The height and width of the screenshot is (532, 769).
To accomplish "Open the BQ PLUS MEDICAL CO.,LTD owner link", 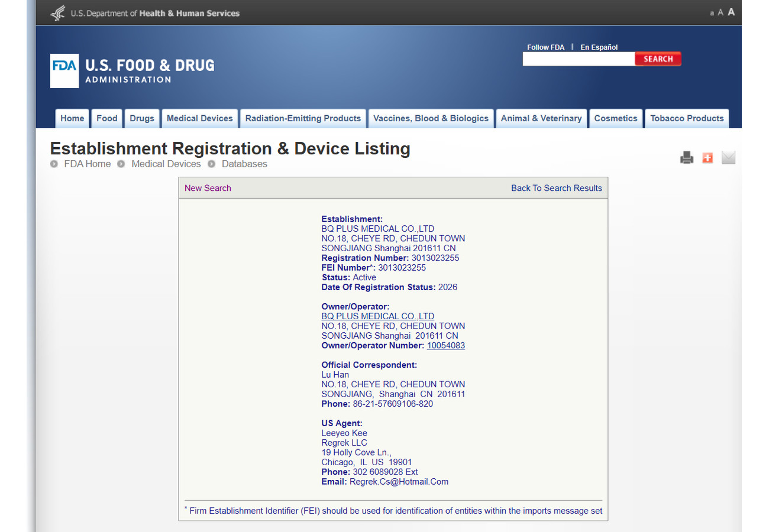I will 377,316.
